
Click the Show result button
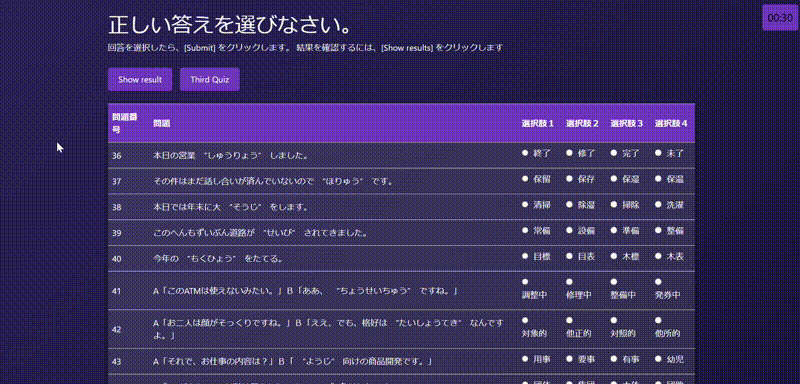(140, 80)
